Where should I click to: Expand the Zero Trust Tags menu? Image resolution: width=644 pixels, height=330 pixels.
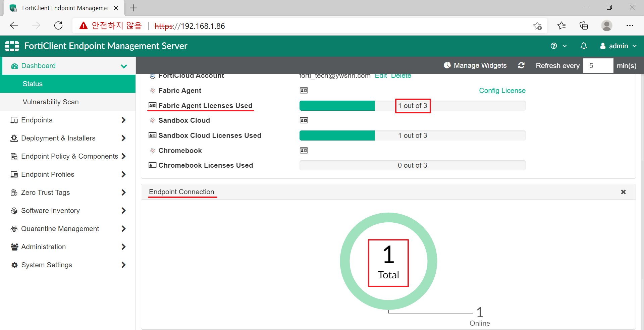[x=68, y=192]
